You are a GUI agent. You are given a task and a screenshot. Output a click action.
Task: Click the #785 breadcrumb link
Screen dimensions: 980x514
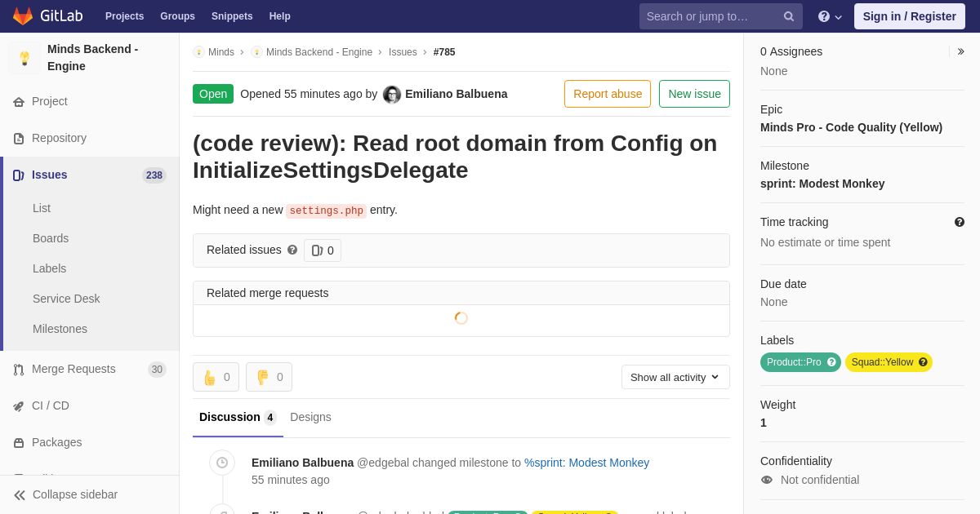pyautogui.click(x=444, y=52)
